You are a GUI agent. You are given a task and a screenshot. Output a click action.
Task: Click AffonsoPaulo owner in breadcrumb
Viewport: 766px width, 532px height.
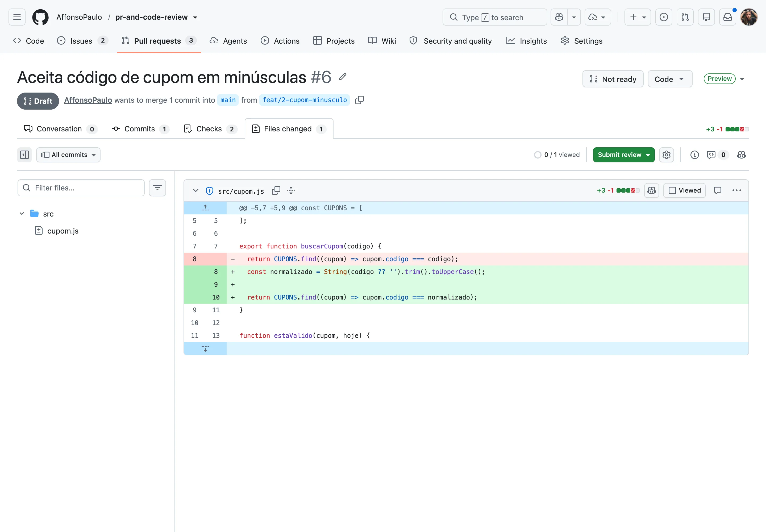point(79,17)
